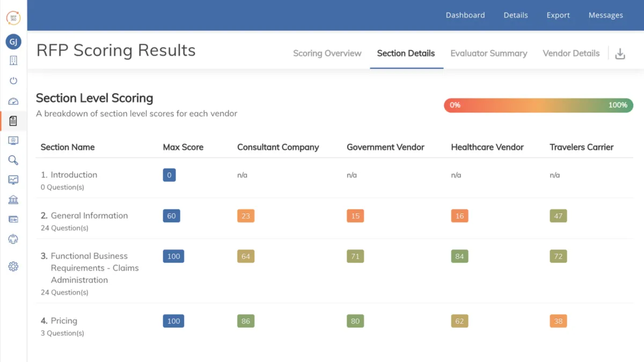Viewport: 644px width, 362px height.
Task: Open the building icon in sidebar
Action: [x=13, y=61]
